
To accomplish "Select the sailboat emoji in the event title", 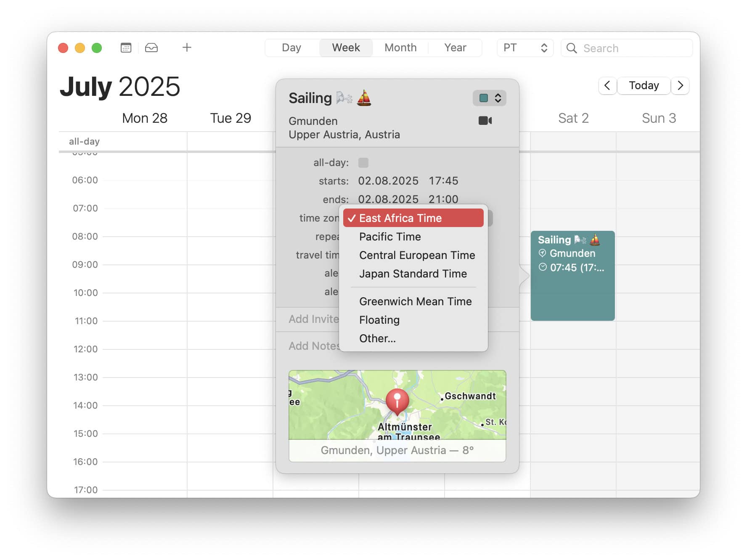I will 364,98.
